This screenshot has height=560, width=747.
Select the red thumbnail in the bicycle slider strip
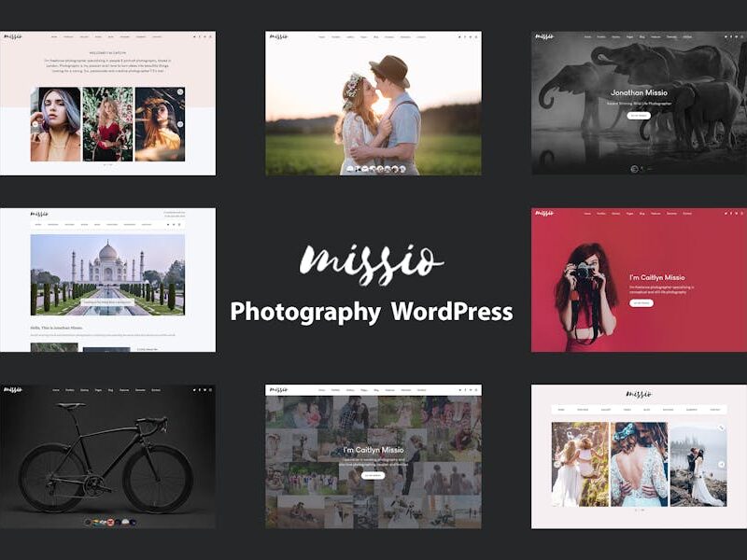click(110, 523)
